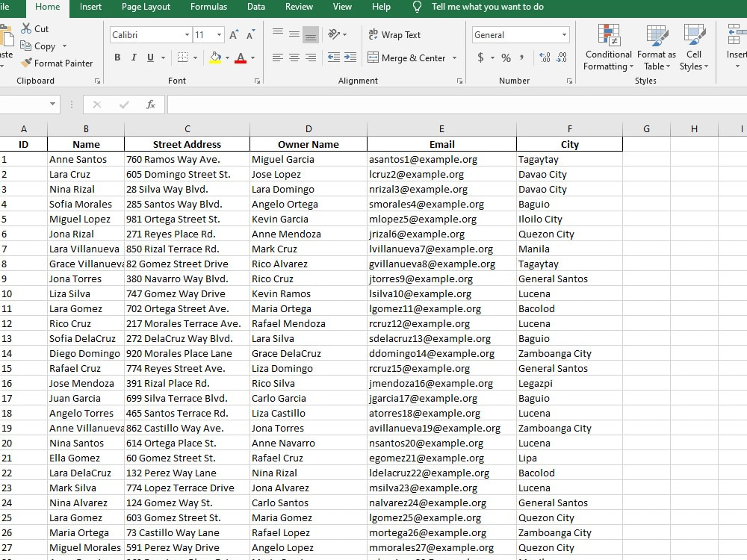Apply the Comma Style format
Image resolution: width=747 pixels, height=560 pixels.
522,57
